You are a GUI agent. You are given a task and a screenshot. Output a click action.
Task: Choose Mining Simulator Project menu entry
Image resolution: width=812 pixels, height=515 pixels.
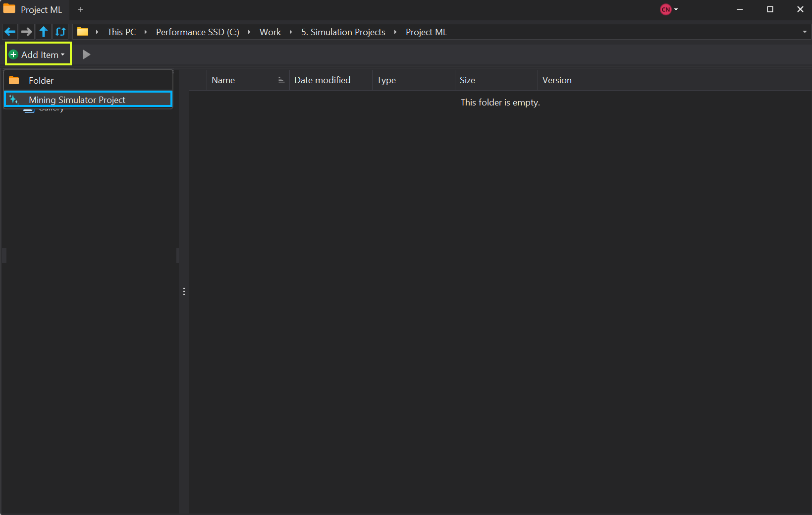(x=88, y=100)
